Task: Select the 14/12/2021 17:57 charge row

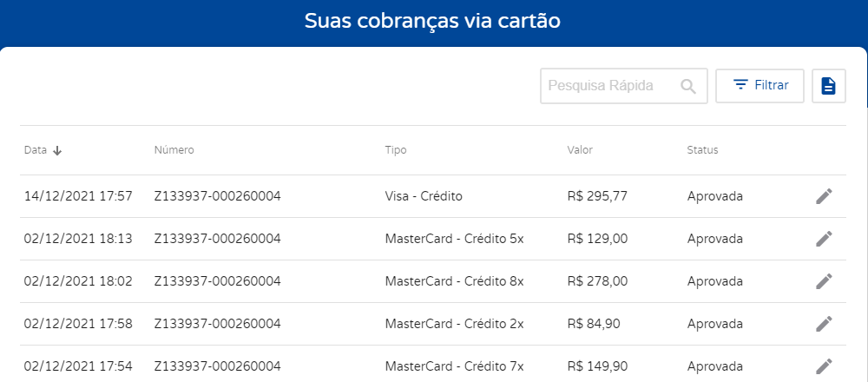Action: coord(433,196)
